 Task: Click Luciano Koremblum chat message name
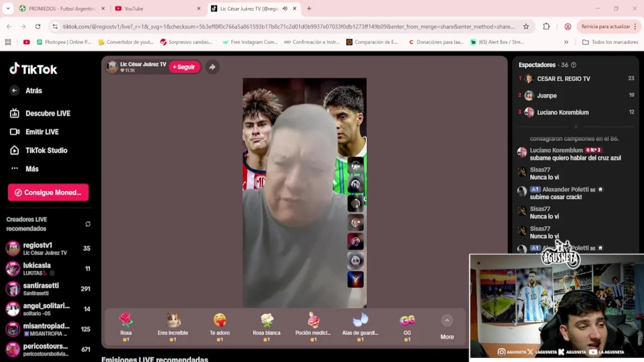(556, 150)
